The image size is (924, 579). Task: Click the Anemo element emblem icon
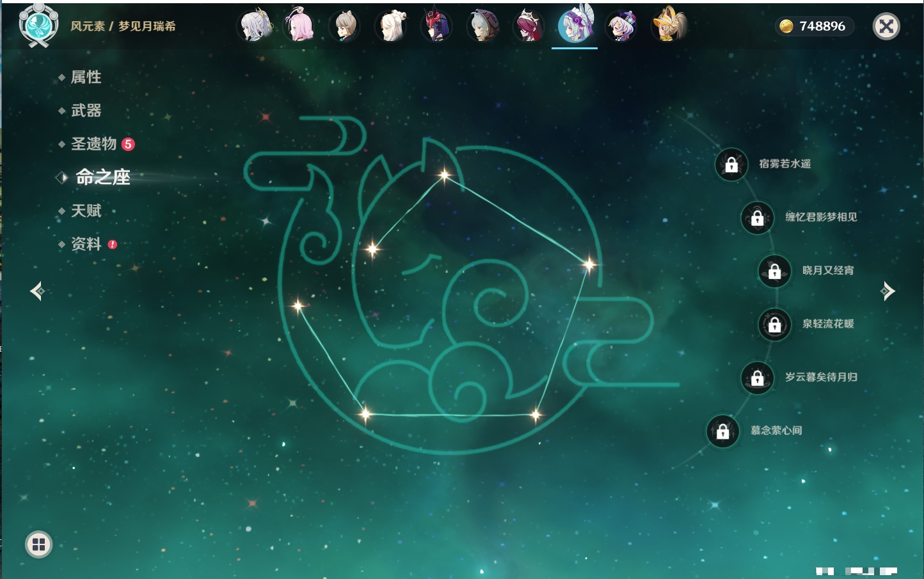pyautogui.click(x=38, y=26)
